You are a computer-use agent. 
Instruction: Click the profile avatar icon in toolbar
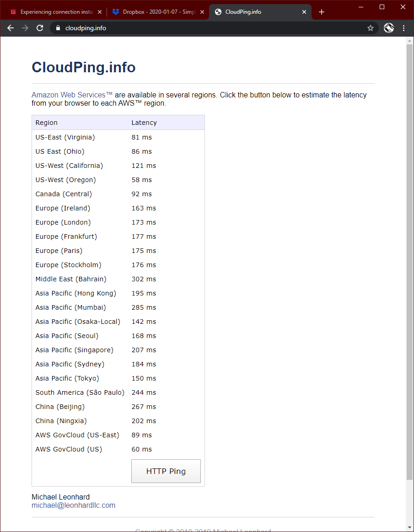[389, 28]
